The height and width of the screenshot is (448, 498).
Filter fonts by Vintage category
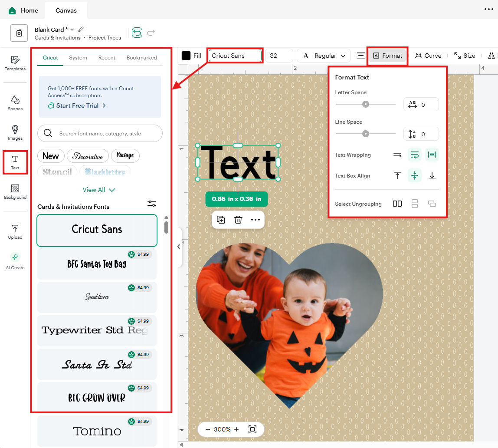(125, 156)
